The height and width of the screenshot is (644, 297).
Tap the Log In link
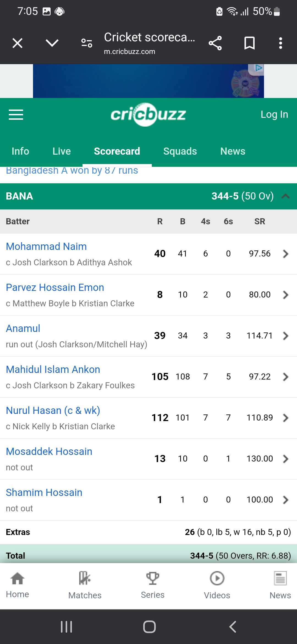coord(274,114)
